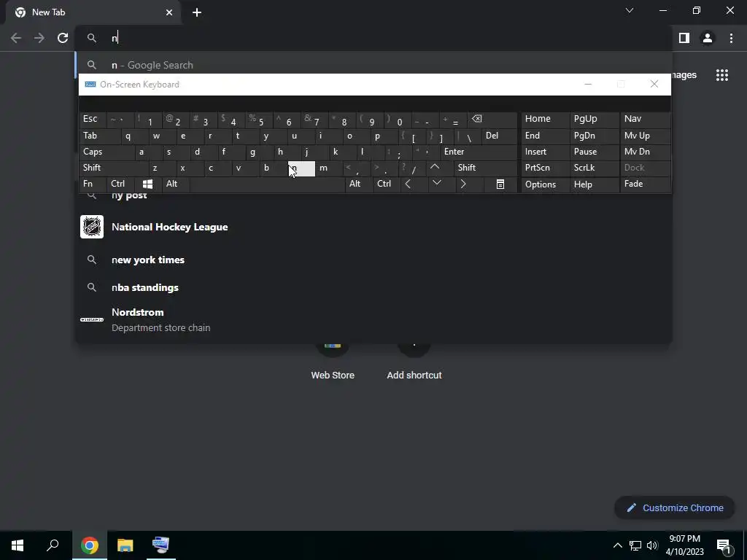This screenshot has width=747, height=560.
Task: Click the back navigation arrow
Action: point(16,38)
